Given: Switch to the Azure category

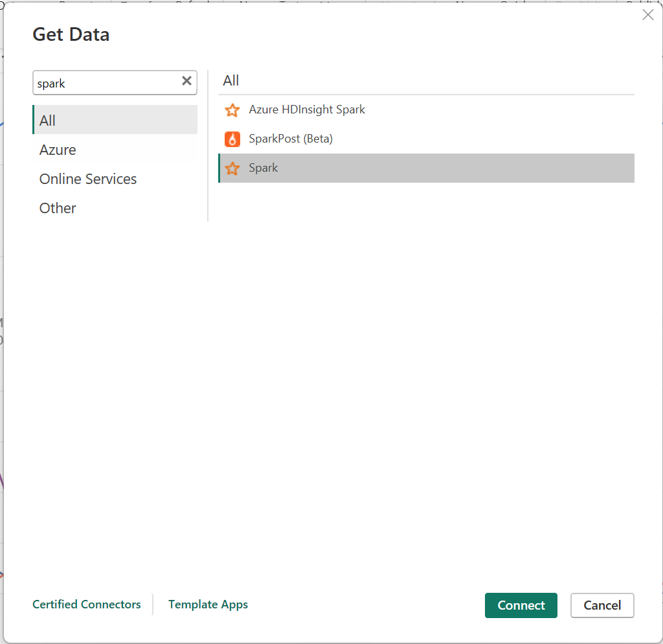Looking at the screenshot, I should [x=58, y=150].
